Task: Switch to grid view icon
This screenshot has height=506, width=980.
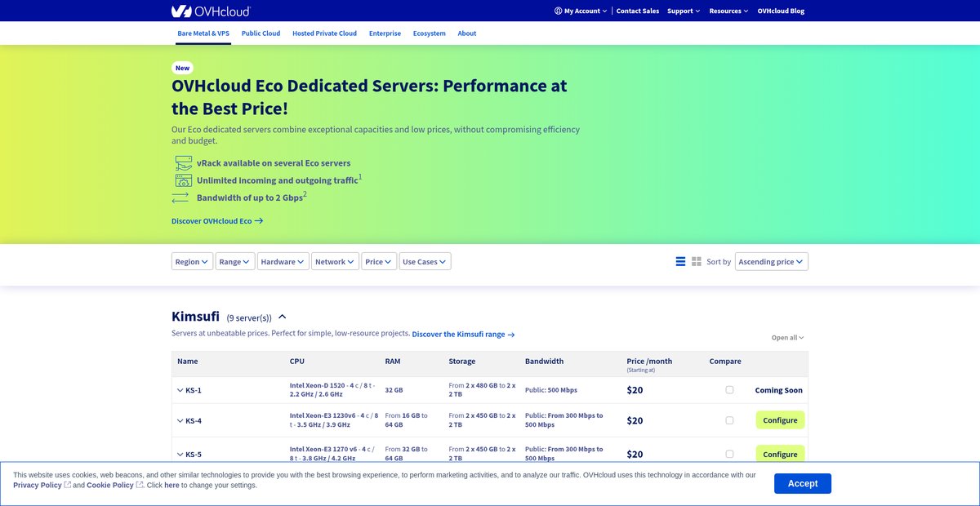Action: [697, 261]
